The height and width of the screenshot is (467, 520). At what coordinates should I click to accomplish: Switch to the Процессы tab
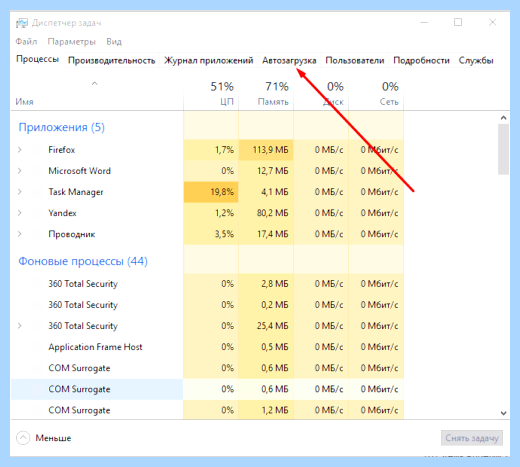[x=38, y=59]
